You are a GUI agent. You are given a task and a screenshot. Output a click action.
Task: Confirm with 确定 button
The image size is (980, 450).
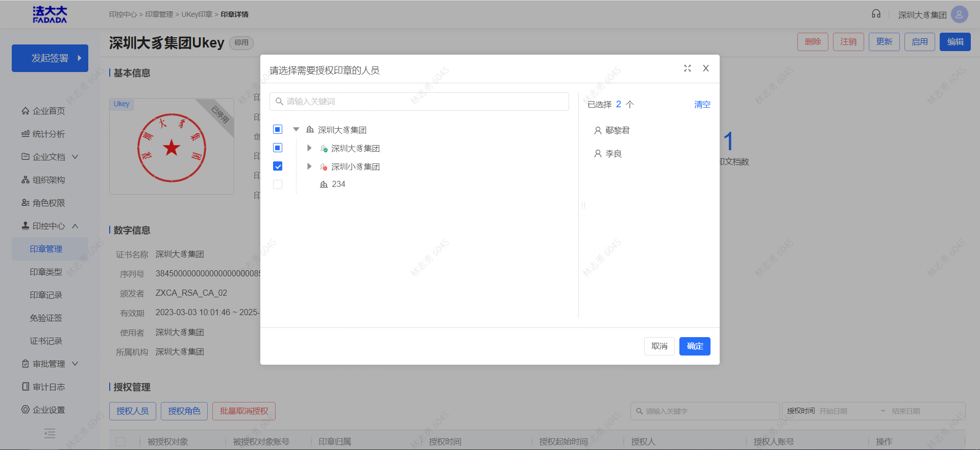[x=695, y=346]
